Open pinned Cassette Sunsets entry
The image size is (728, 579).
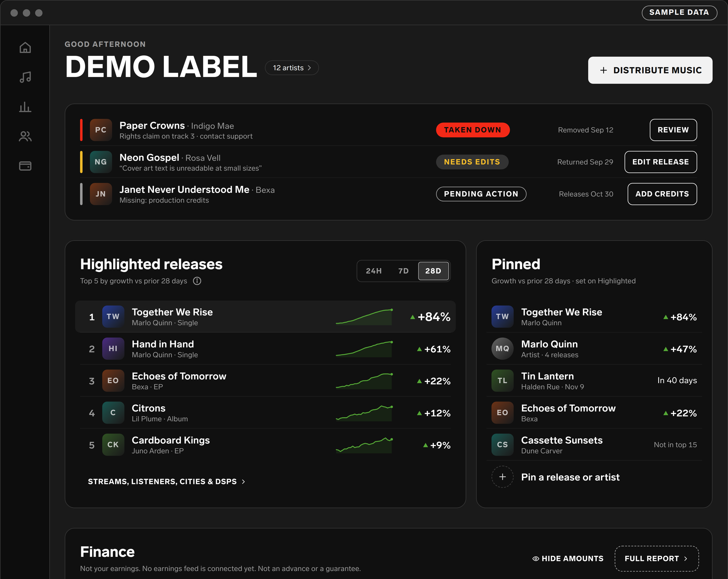coord(594,444)
